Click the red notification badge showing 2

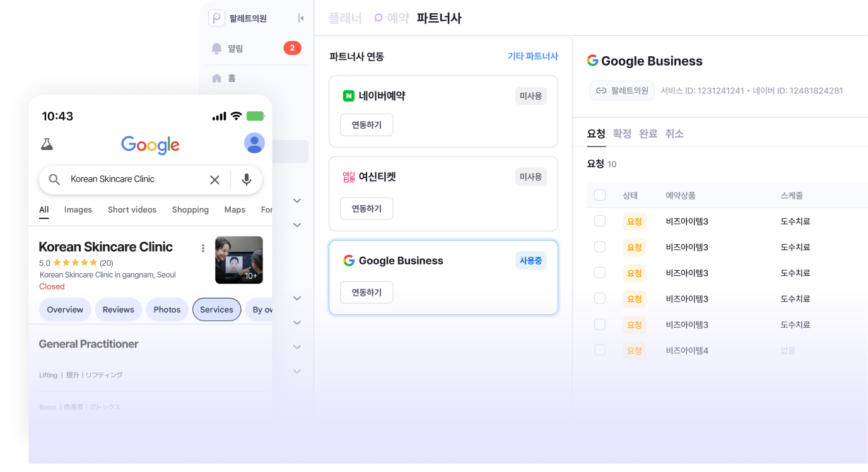(x=292, y=48)
